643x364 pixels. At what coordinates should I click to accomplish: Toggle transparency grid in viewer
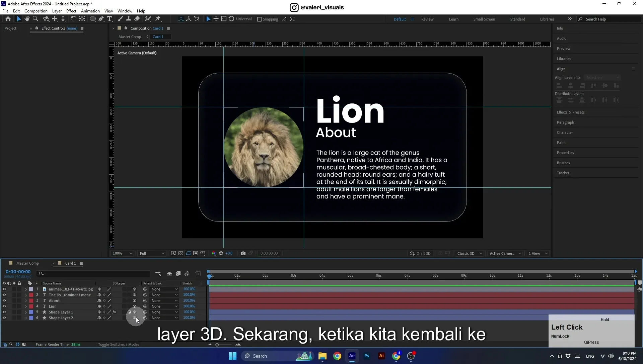pos(181,253)
